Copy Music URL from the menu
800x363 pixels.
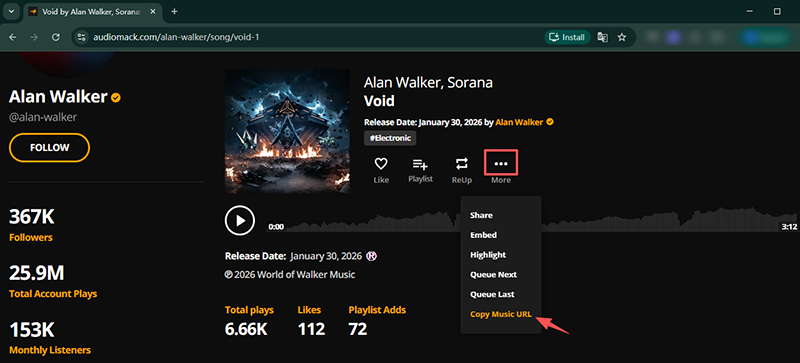pyautogui.click(x=501, y=314)
